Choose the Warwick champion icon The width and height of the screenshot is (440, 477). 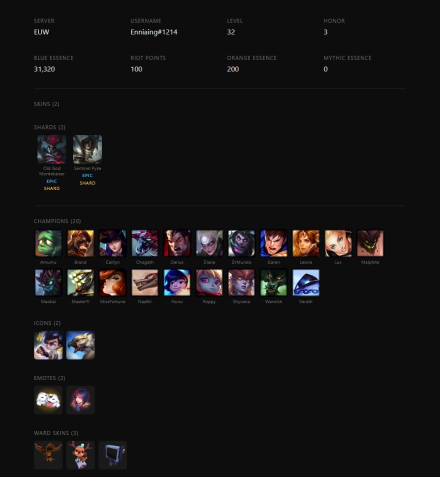[274, 283]
